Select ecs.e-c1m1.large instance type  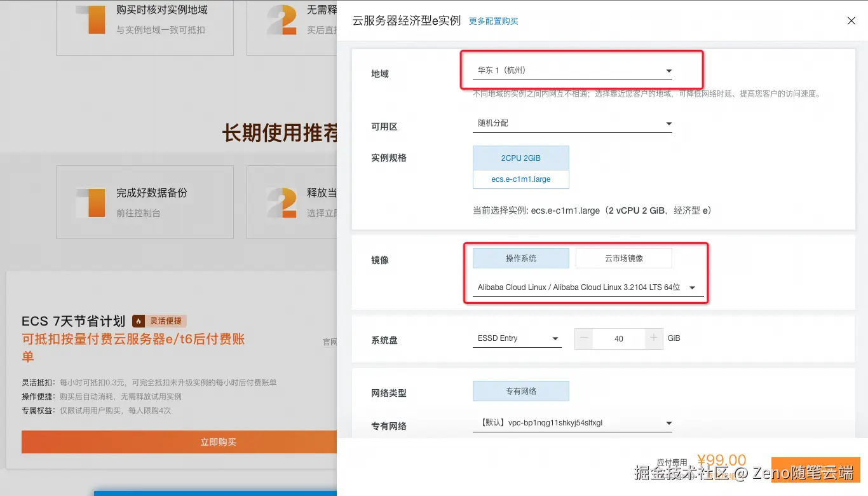(521, 179)
